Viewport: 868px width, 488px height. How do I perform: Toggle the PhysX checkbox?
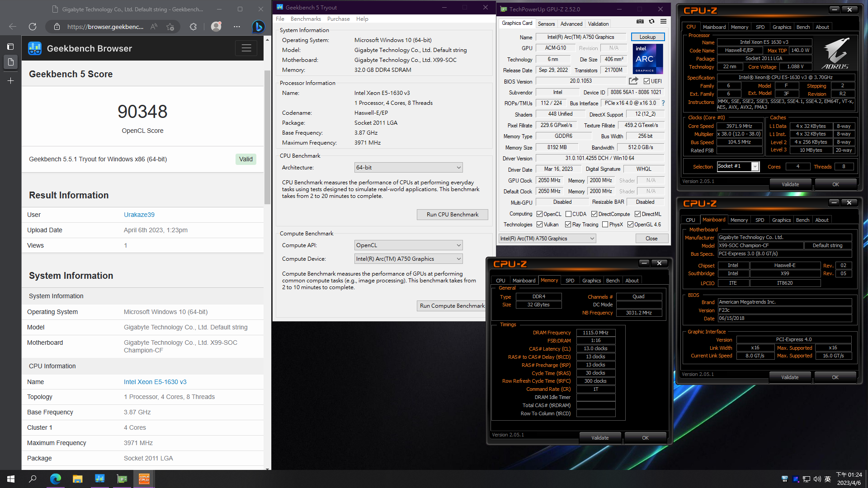pos(605,225)
